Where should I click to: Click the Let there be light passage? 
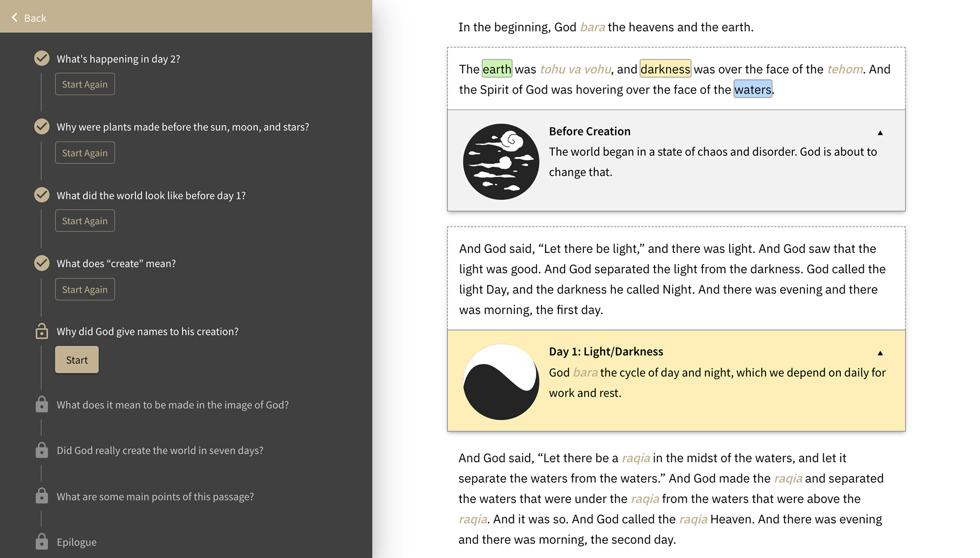tap(676, 279)
